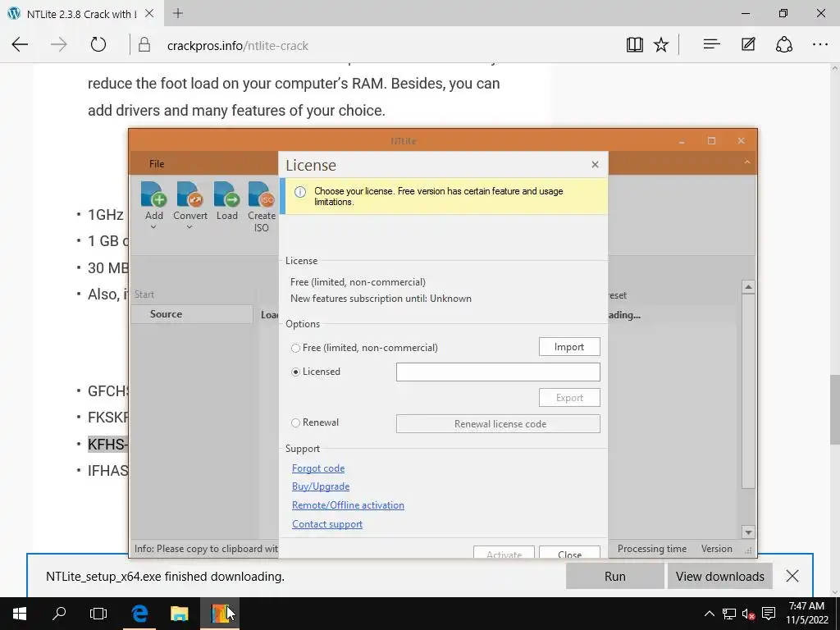Expand the Convert dropdown arrow

tap(189, 228)
